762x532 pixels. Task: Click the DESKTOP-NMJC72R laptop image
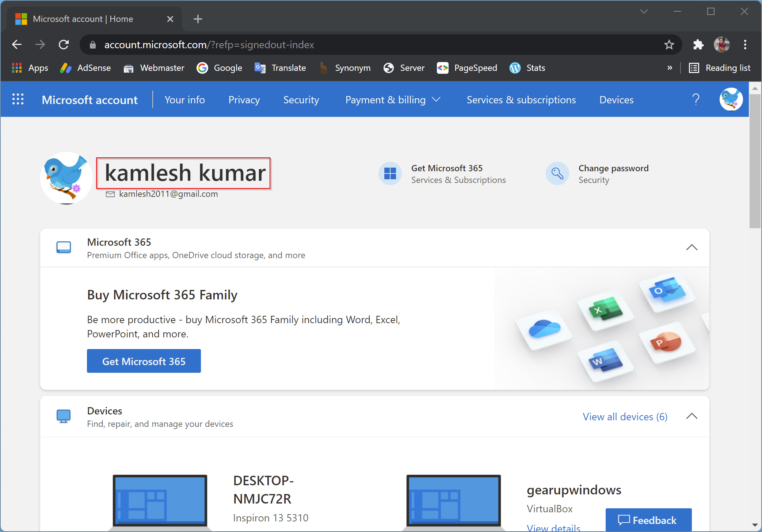(x=160, y=502)
